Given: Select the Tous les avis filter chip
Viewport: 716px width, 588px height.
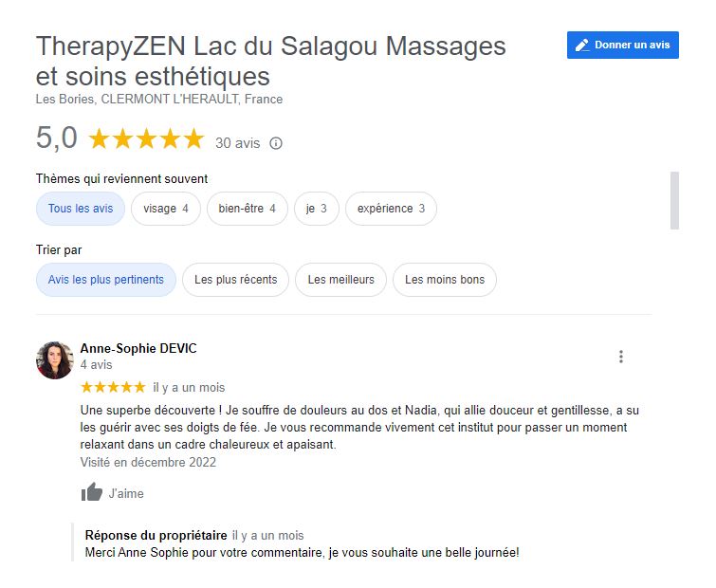Looking at the screenshot, I should (81, 209).
